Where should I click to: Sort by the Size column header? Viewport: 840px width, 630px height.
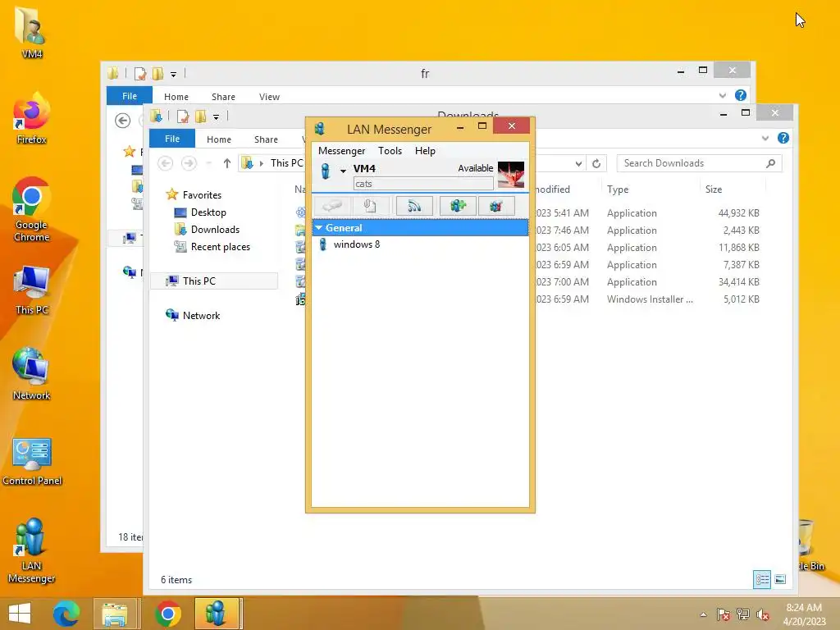713,189
